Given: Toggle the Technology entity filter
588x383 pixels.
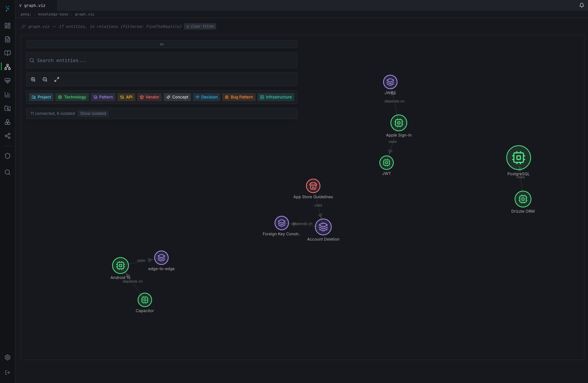Looking at the screenshot, I should click(x=72, y=97).
